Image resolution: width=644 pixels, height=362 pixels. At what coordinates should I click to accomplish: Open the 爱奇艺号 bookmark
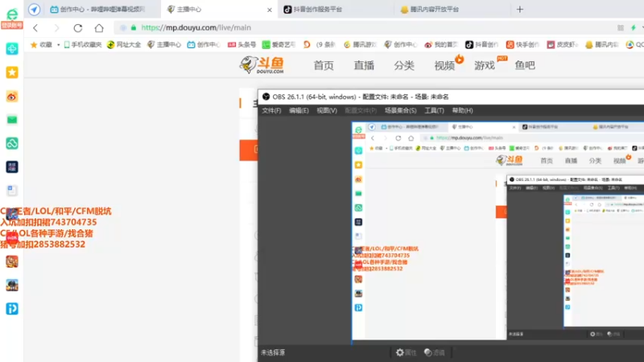tap(279, 45)
